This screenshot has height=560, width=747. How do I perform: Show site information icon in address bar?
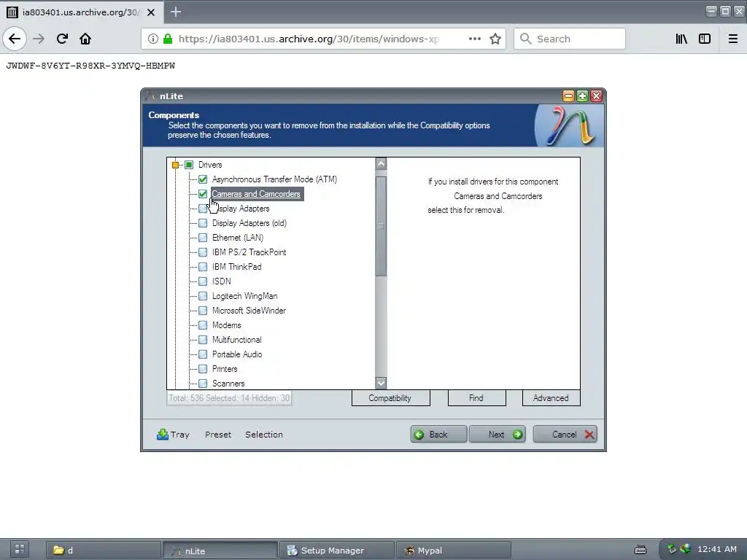(x=153, y=39)
